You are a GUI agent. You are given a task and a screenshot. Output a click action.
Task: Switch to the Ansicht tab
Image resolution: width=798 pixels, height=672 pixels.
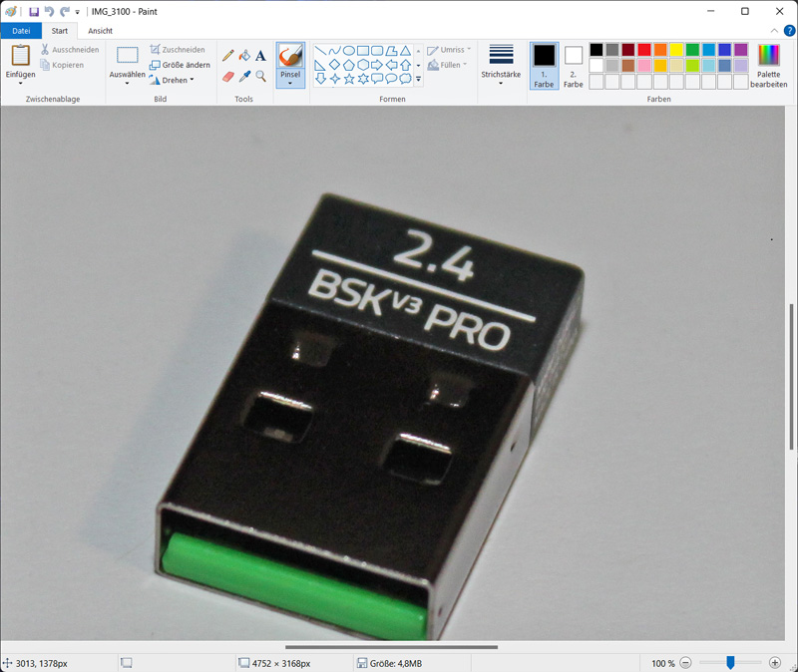click(x=101, y=31)
